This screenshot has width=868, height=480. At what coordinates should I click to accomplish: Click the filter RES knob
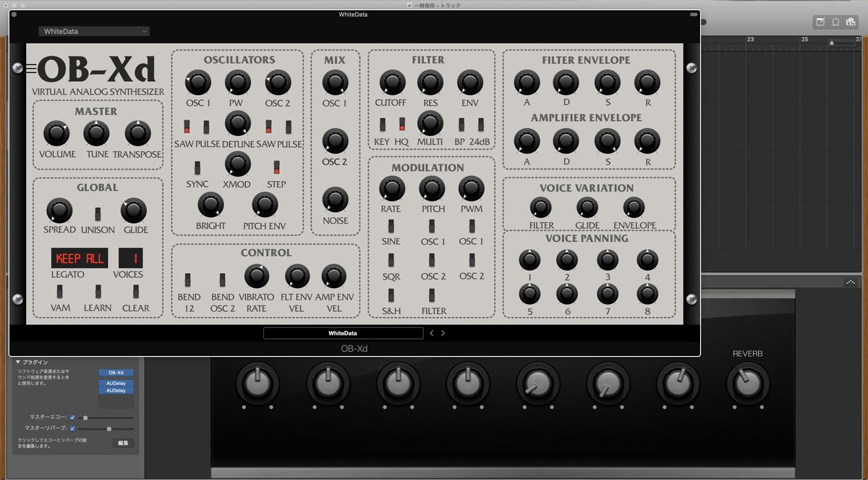coord(430,83)
